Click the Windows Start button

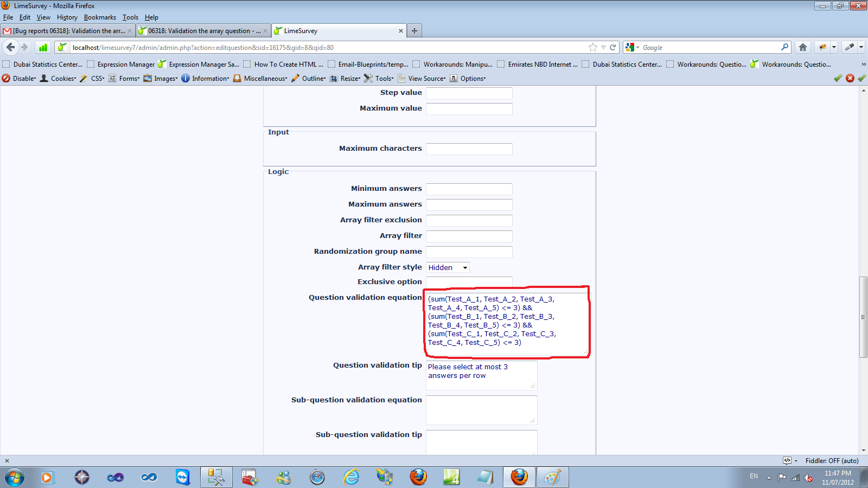click(15, 477)
